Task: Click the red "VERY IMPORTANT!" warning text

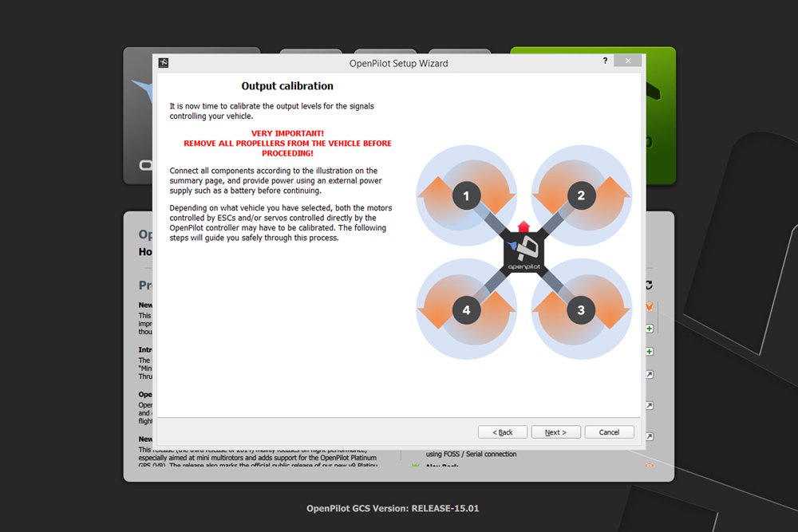Action: coord(287,133)
